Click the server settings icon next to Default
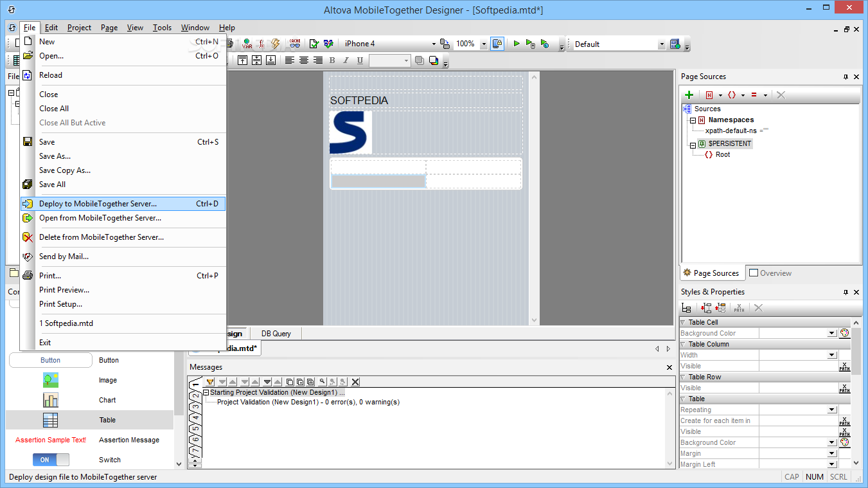The width and height of the screenshot is (868, 488). click(x=675, y=44)
